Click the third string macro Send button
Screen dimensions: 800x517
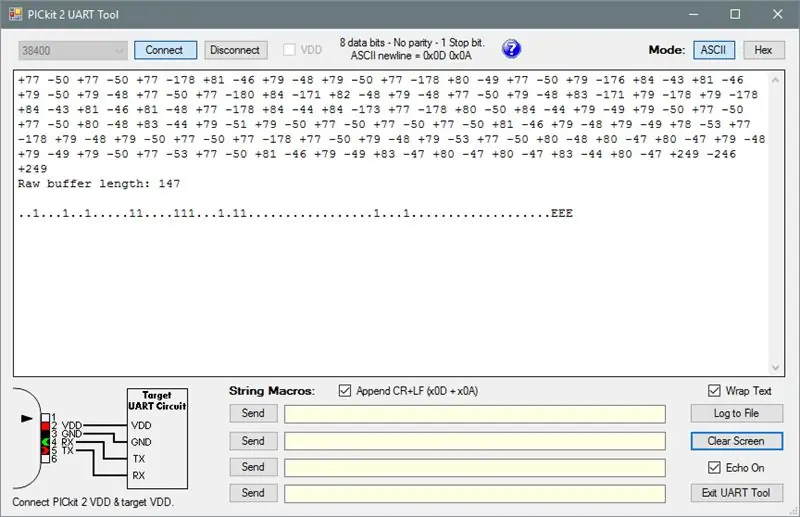tap(253, 467)
